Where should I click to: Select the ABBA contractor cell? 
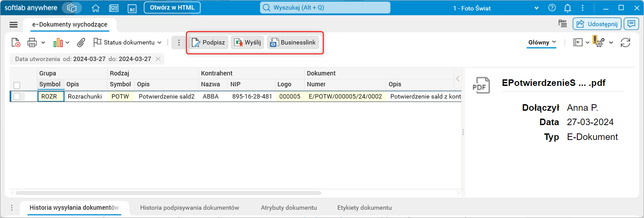tap(214, 96)
